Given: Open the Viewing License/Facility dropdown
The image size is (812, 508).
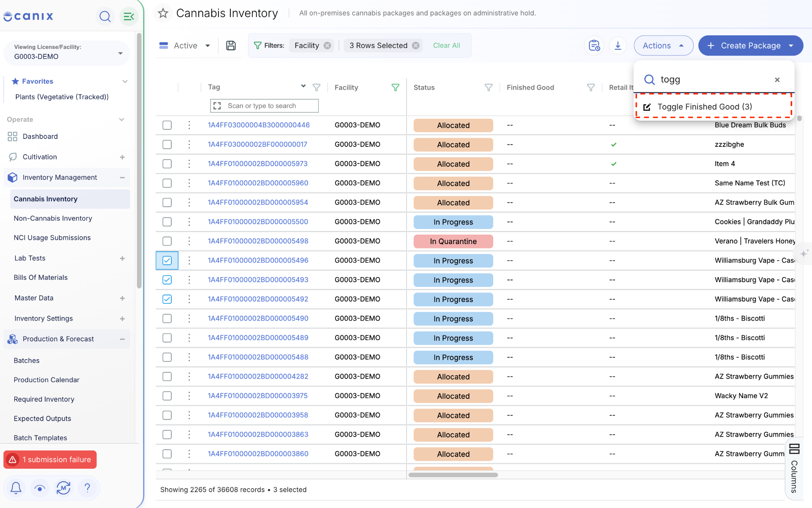Looking at the screenshot, I should pyautogui.click(x=67, y=52).
